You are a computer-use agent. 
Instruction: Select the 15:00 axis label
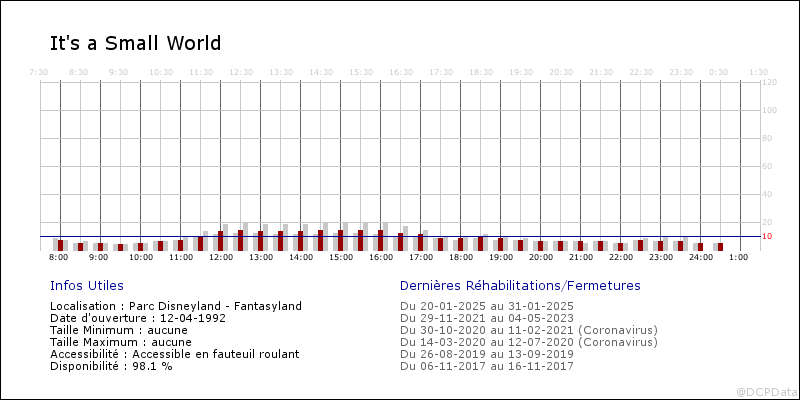pyautogui.click(x=339, y=258)
